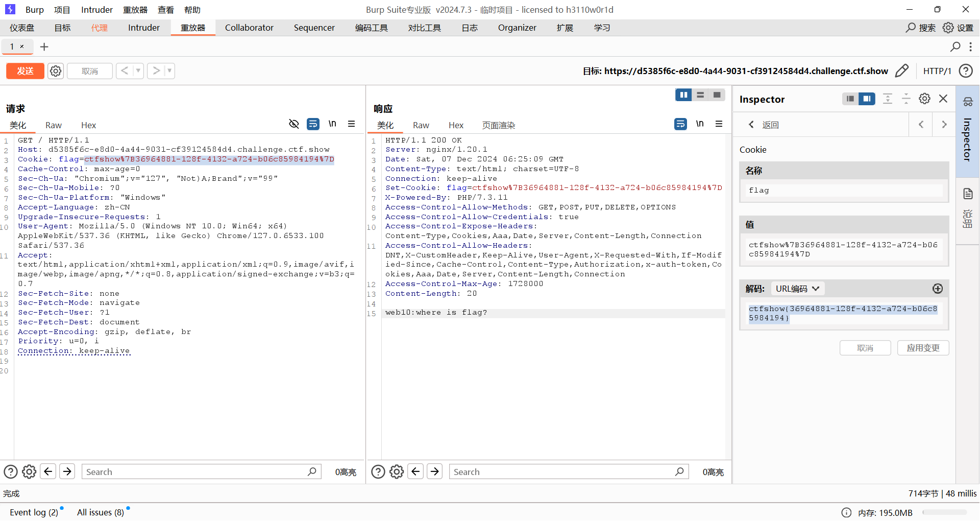The image size is (980, 521).
Task: Click the add decoding plus icon in Inspector
Action: point(937,289)
